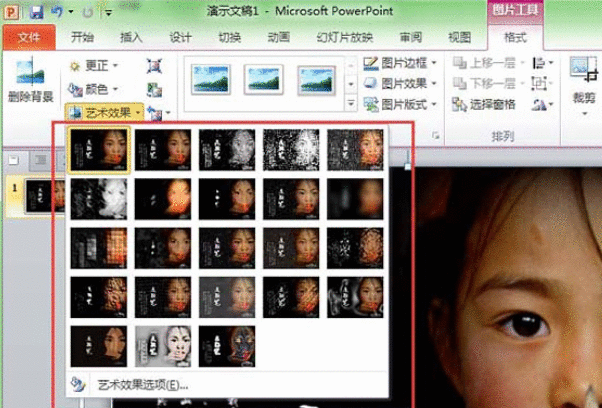
Task: Open the 更正 dropdown
Action: pos(93,66)
